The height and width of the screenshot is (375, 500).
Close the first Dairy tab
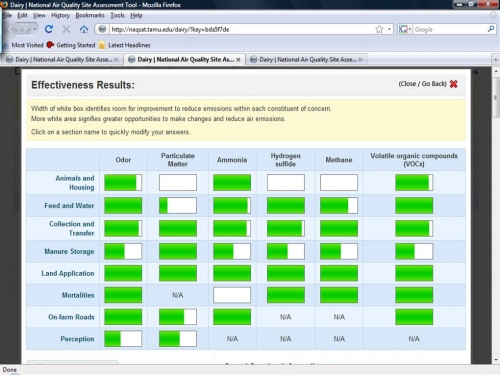[x=116, y=60]
